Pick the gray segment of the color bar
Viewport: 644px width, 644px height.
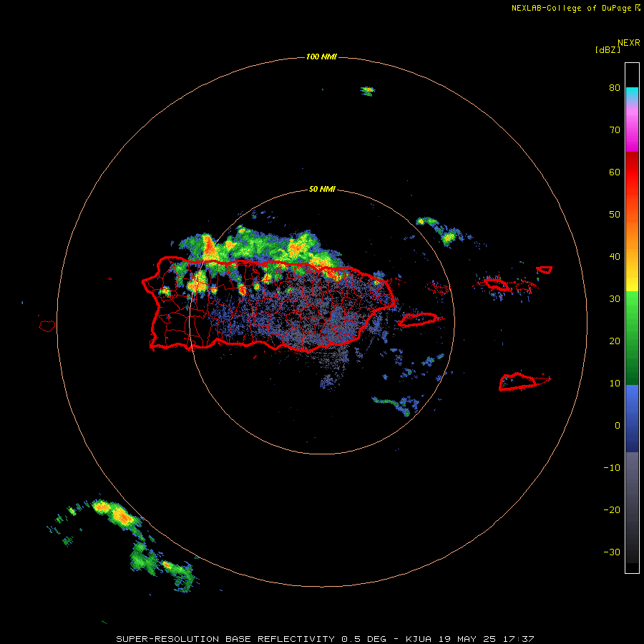632,507
